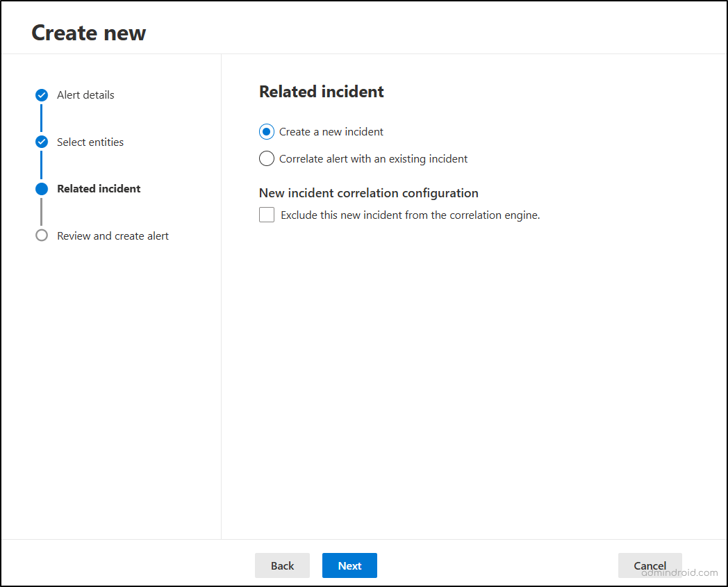Click the Related incident page heading
Image resolution: width=728 pixels, height=587 pixels.
322,92
